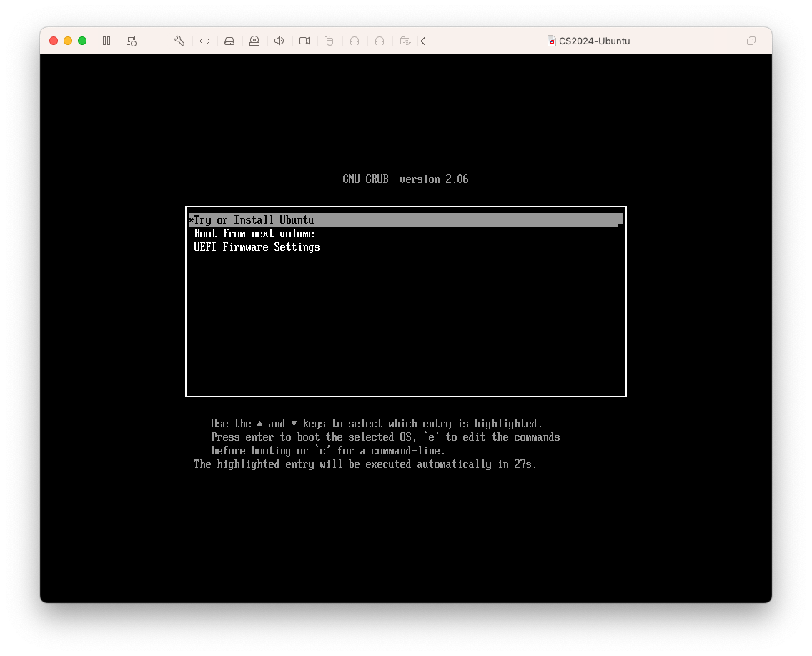Start display recording with the video camera icon
This screenshot has width=812, height=656.
pyautogui.click(x=304, y=41)
